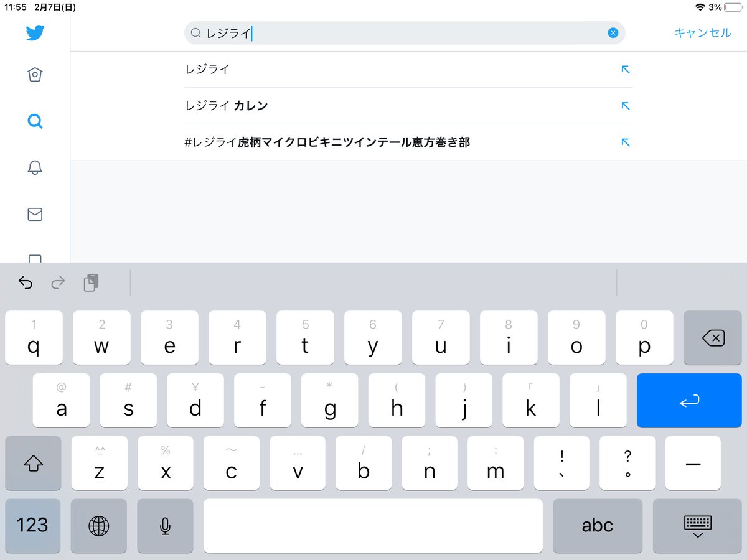747x560 pixels.
Task: Hide the keyboard with dismiss key
Action: tap(697, 526)
